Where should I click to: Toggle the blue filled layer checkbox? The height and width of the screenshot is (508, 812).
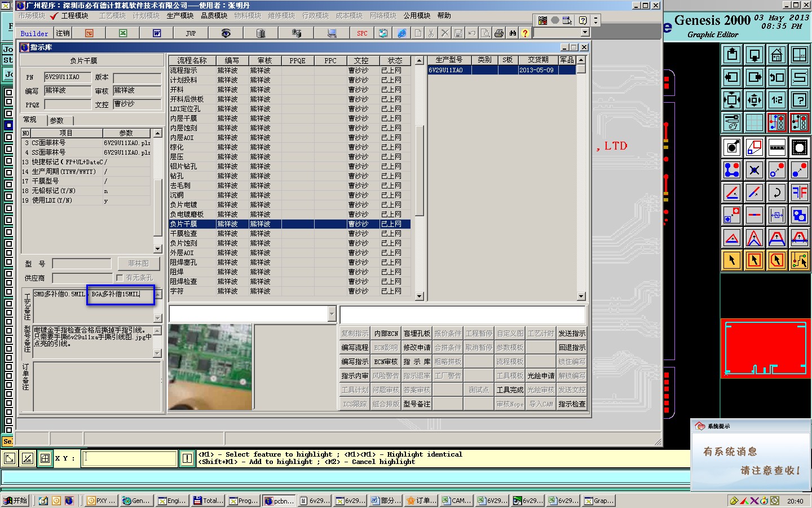point(8,125)
